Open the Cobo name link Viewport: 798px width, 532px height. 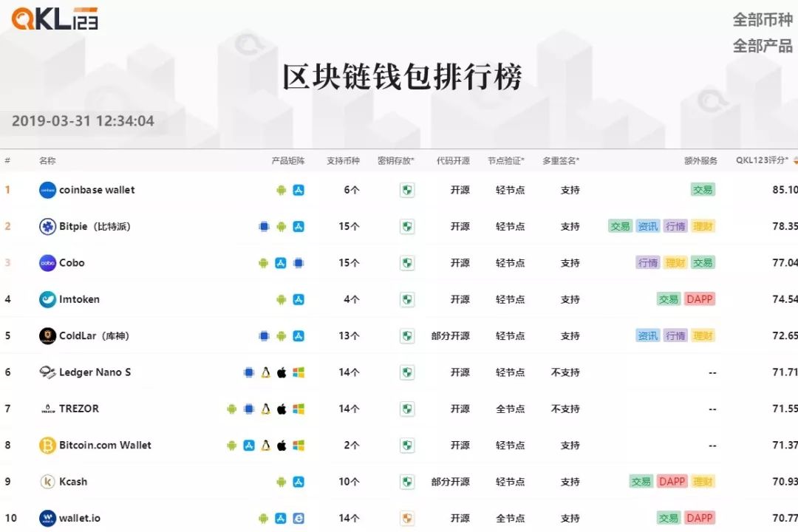click(72, 263)
